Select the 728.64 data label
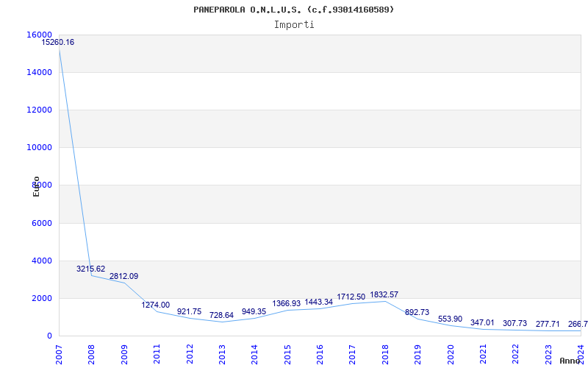Screen dimensions: 588x368 click(x=222, y=315)
